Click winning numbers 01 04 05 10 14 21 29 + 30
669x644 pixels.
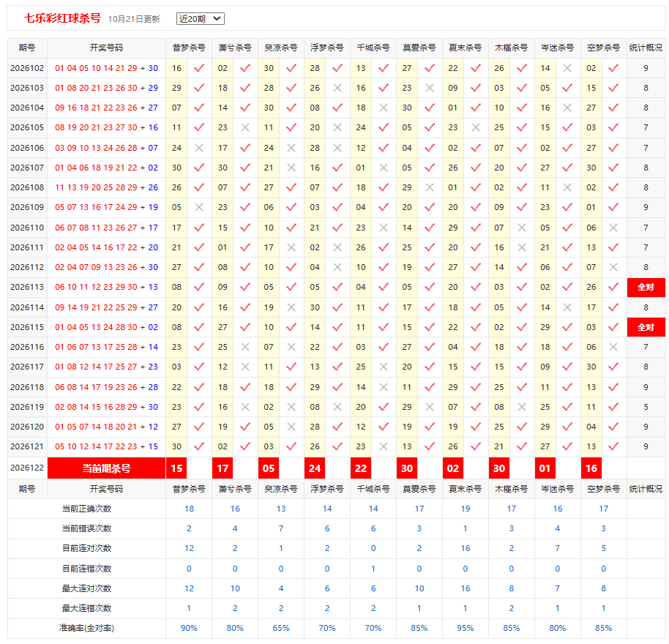[107, 68]
